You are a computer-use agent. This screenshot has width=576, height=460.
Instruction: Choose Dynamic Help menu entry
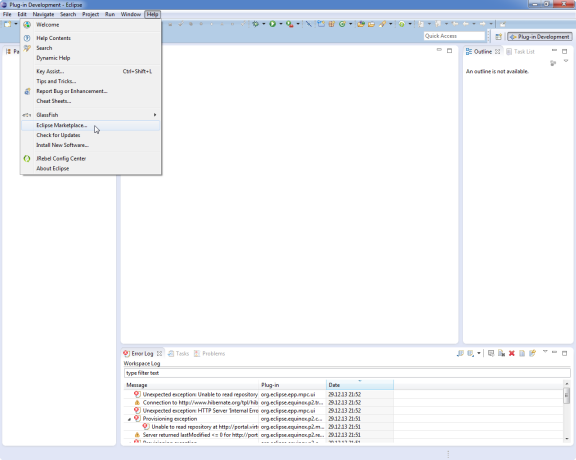click(x=91, y=58)
